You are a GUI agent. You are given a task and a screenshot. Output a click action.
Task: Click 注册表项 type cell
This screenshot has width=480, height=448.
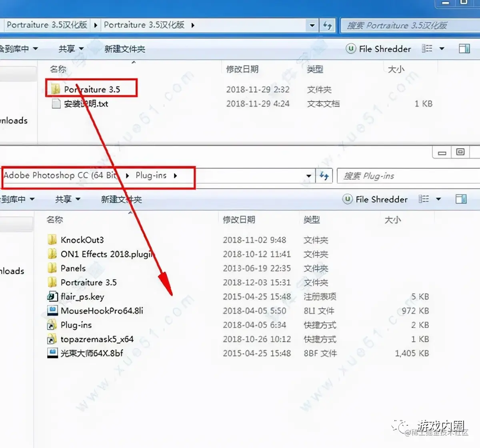[320, 297]
